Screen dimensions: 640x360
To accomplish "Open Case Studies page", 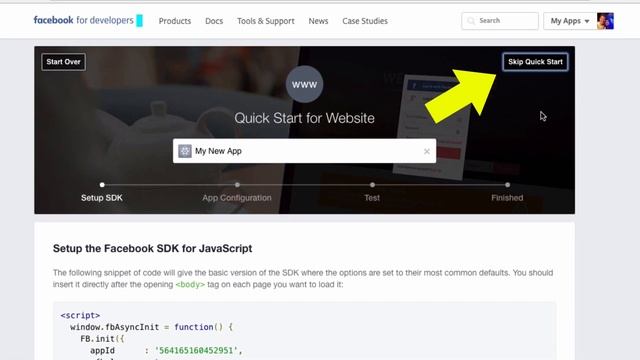I will pos(365,21).
